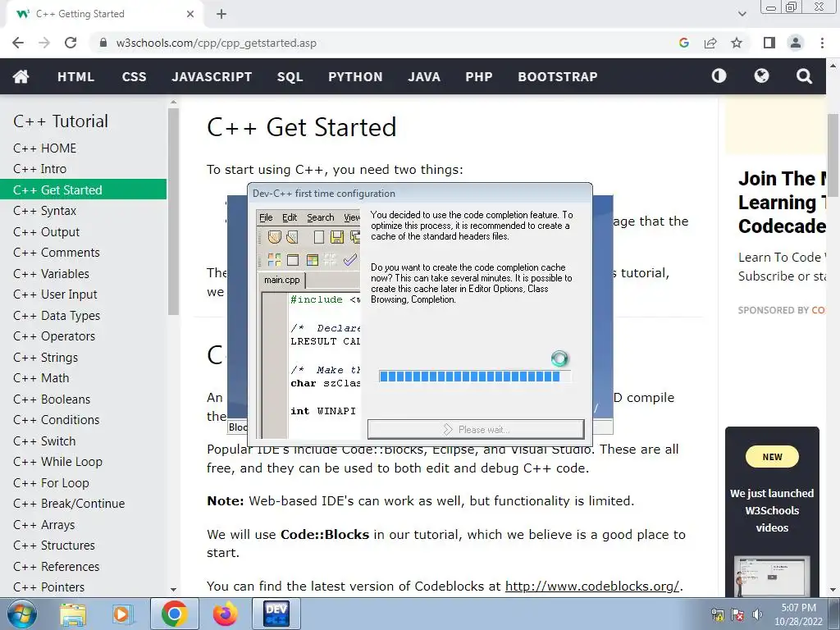Open Chrome three-dot menu

822,43
